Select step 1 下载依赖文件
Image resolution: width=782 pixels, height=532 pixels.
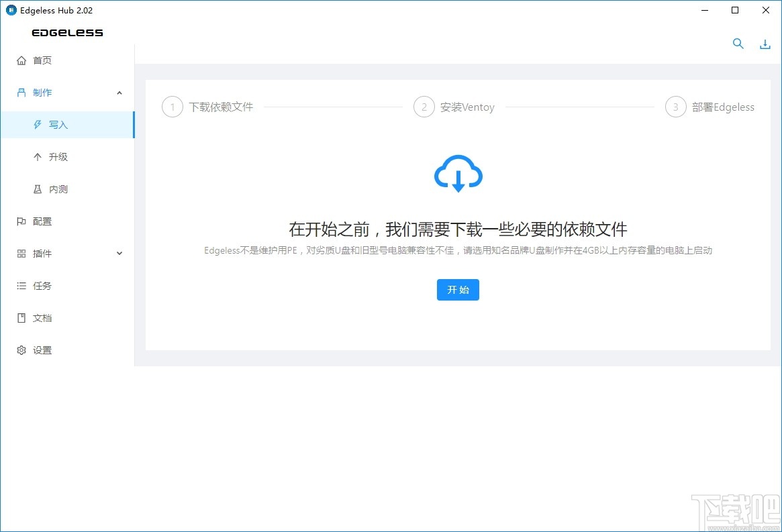pyautogui.click(x=208, y=106)
